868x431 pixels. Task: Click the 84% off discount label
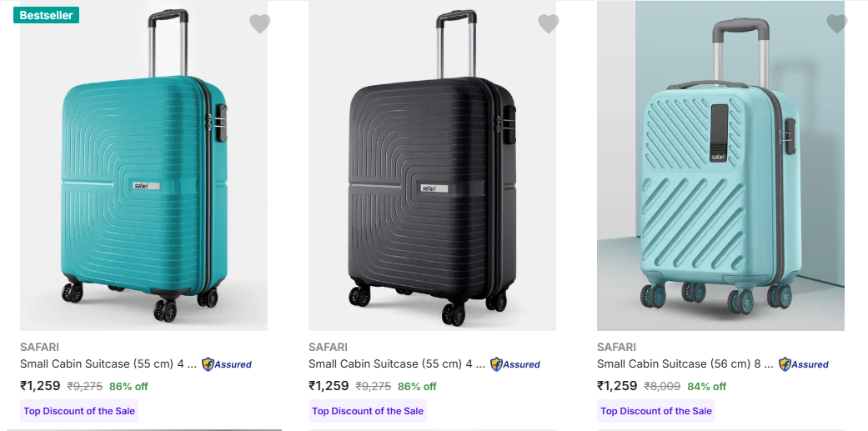pos(706,387)
